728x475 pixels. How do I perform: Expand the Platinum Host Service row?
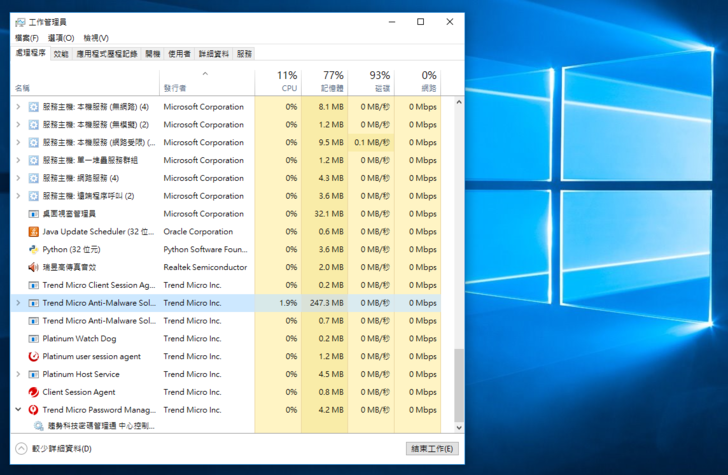coord(18,374)
